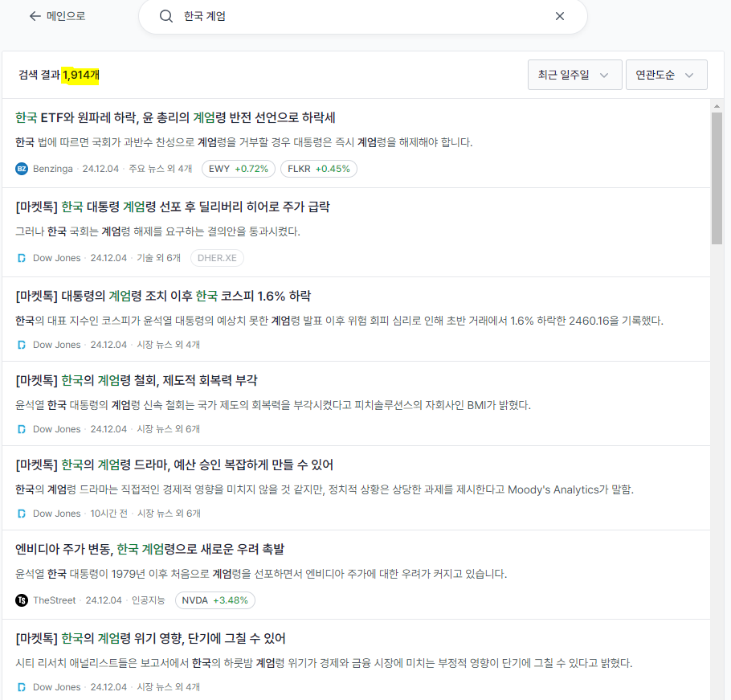
Task: Click the TheStreet source logo icon
Action: click(x=22, y=600)
